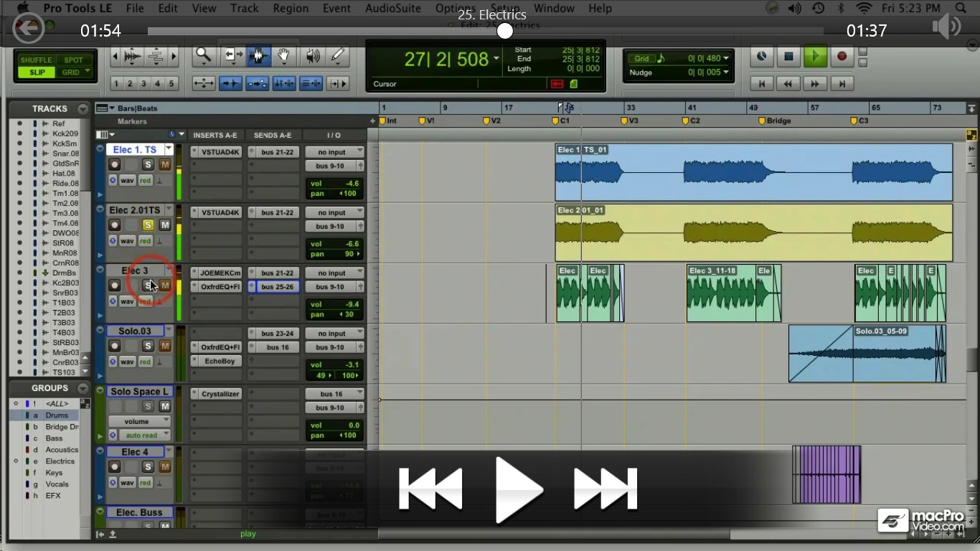
Task: Select the Zoomer magnifier tool
Action: click(204, 55)
